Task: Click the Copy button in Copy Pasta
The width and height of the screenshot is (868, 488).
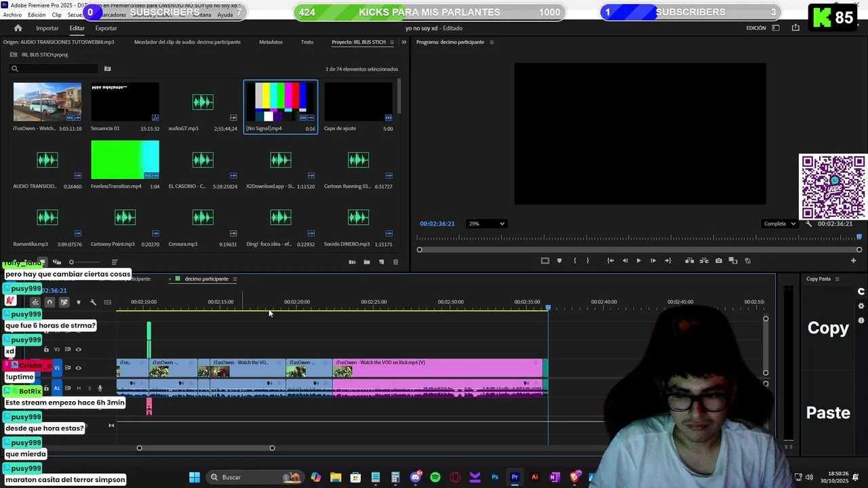Action: pos(828,328)
